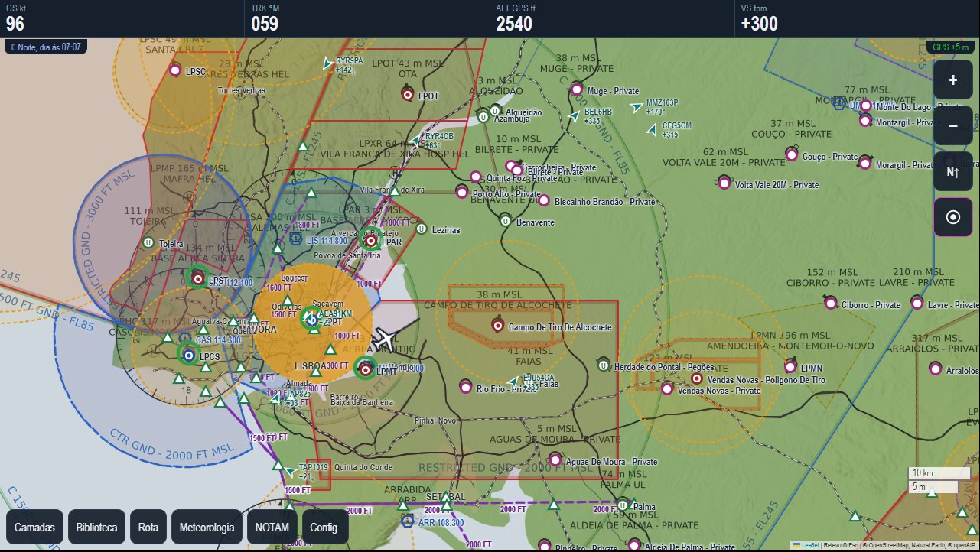Select the BEL6HB traffic aircraft
The height and width of the screenshot is (552, 980).
coord(575,116)
